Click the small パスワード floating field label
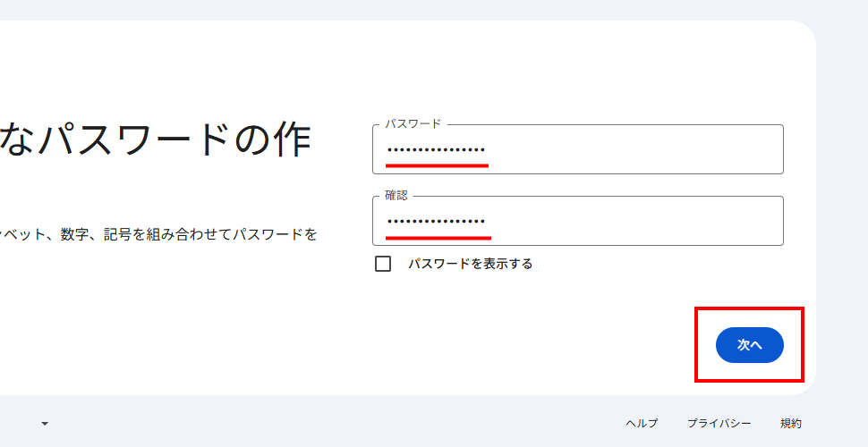This screenshot has height=447, width=868. [413, 124]
